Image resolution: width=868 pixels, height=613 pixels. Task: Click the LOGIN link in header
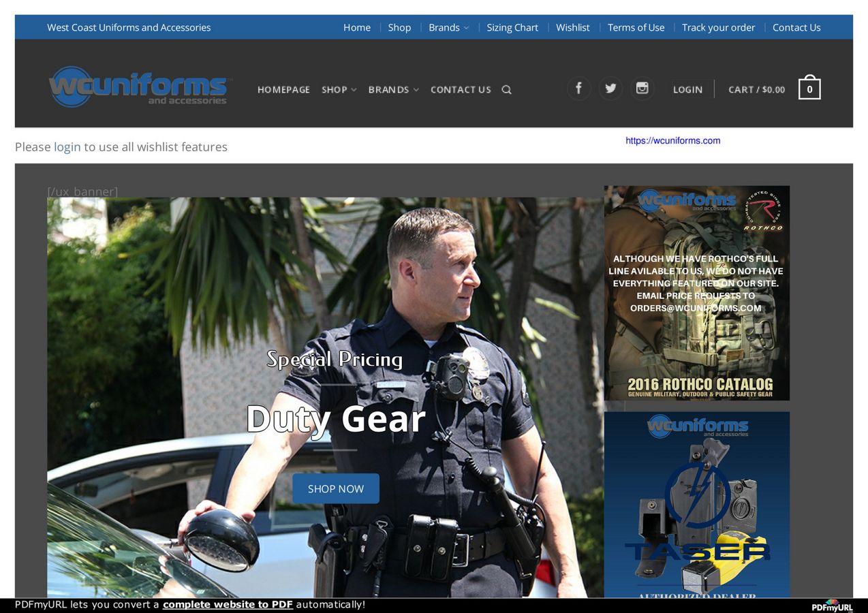pos(687,90)
